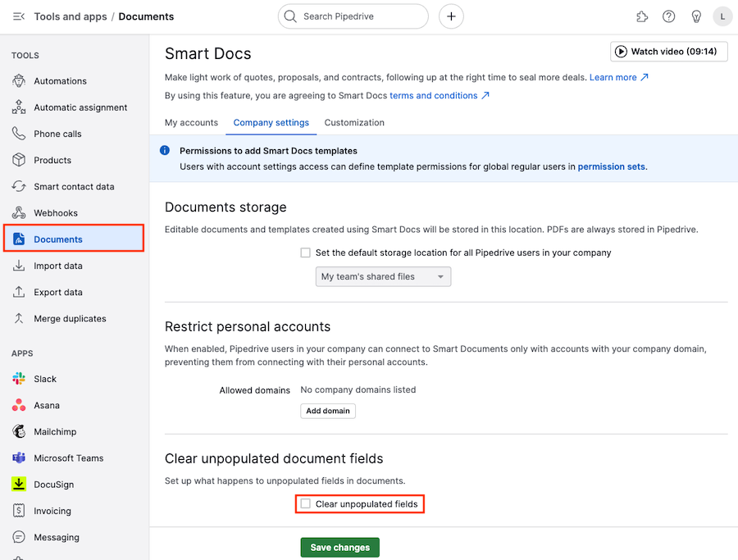This screenshot has width=738, height=560.
Task: Click the Search Pipedrive field
Action: (x=353, y=16)
